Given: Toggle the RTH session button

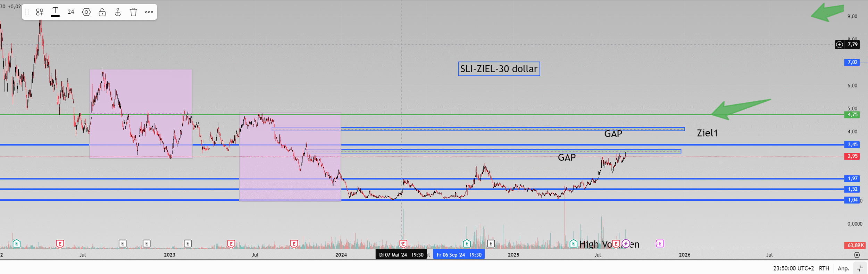Looking at the screenshot, I should [x=824, y=268].
